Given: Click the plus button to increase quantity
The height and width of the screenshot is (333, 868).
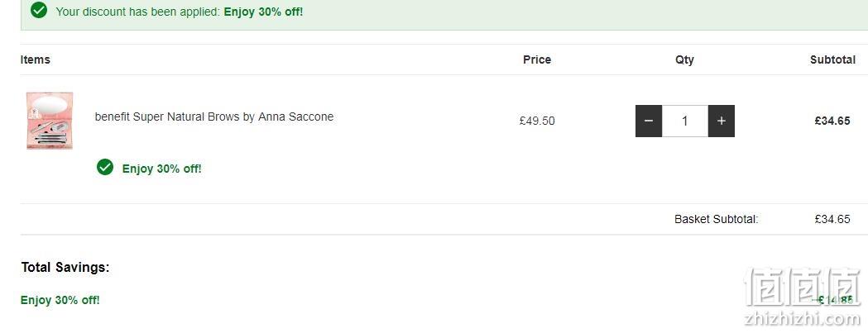Looking at the screenshot, I should 722,121.
